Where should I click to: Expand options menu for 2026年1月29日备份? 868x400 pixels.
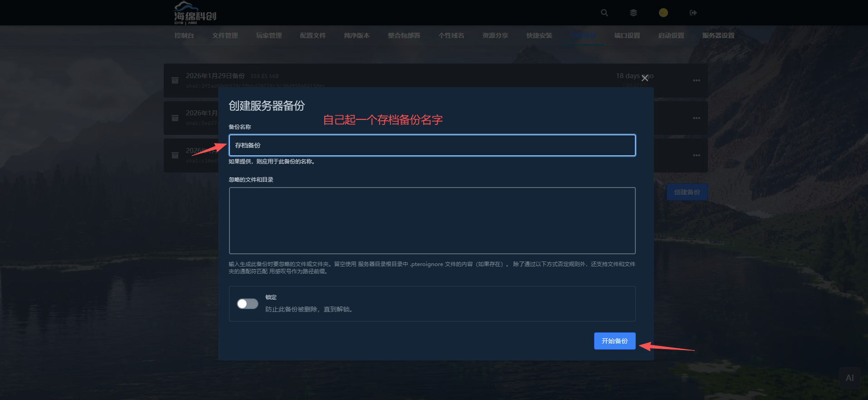pyautogui.click(x=696, y=80)
